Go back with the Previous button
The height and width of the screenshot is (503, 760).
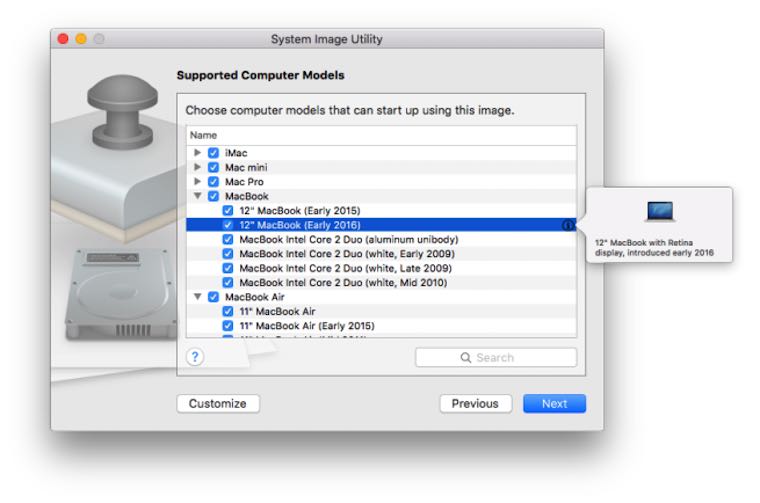475,404
